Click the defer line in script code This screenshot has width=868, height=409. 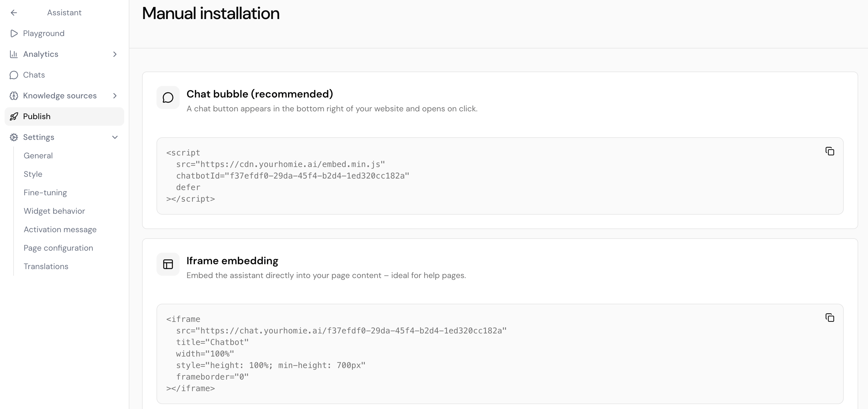click(x=188, y=187)
